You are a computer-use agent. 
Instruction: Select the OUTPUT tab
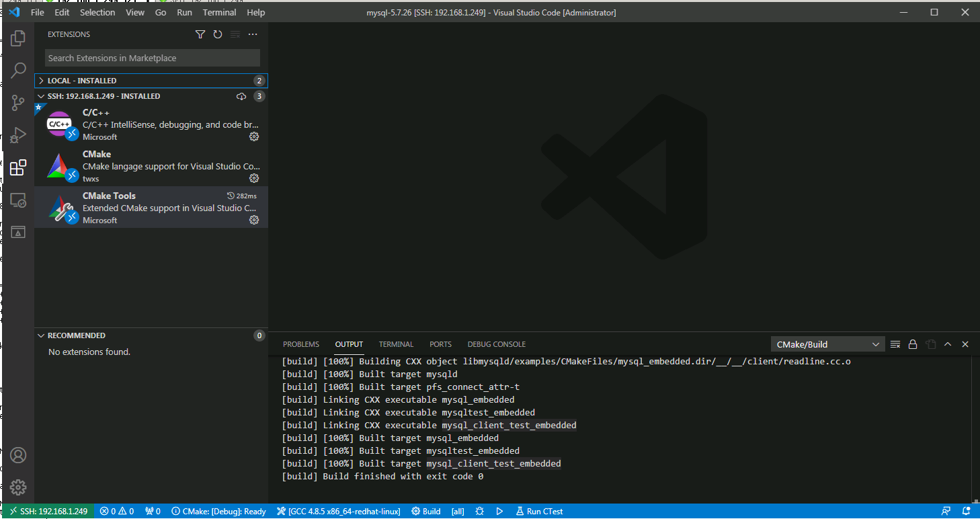(x=349, y=344)
